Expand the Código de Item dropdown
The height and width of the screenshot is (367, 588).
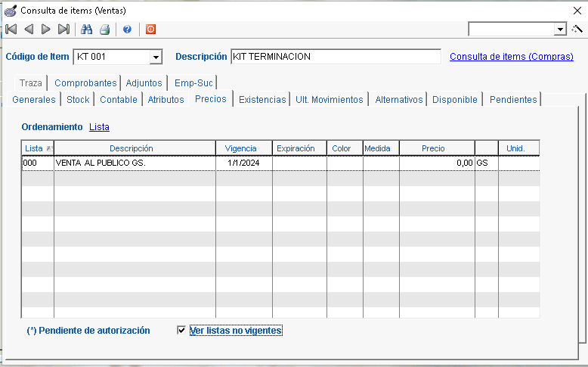click(x=156, y=58)
